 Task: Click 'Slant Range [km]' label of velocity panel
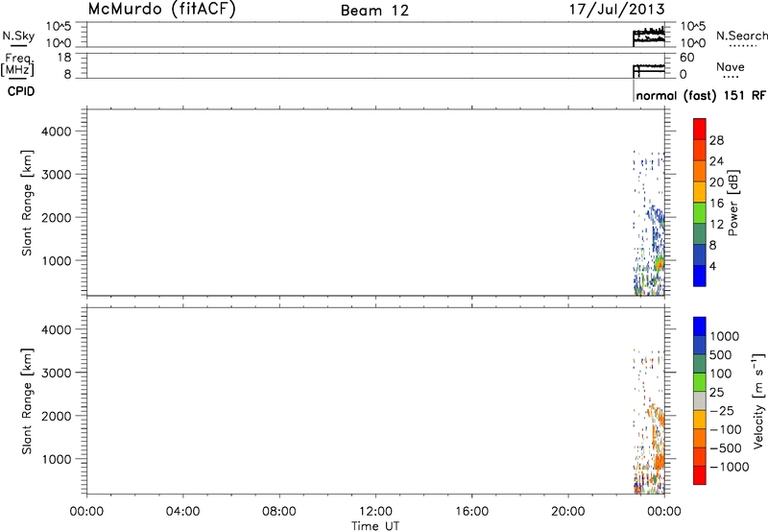coord(27,401)
